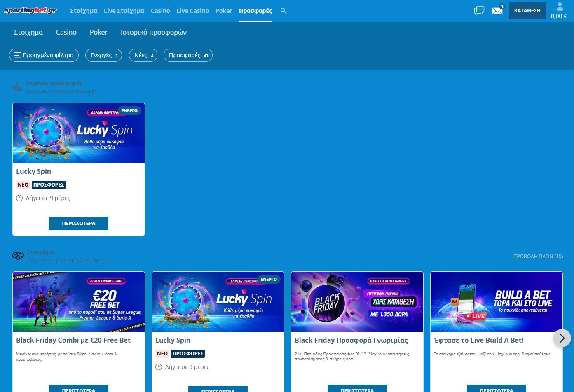
Task: Click the sportingbet.gr logo
Action: pos(30,11)
